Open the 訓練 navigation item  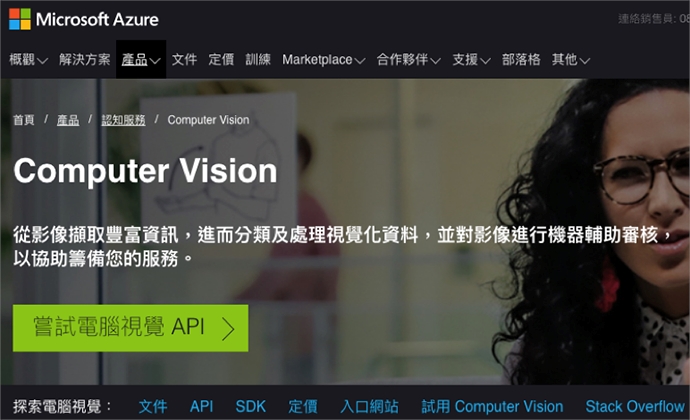(258, 59)
